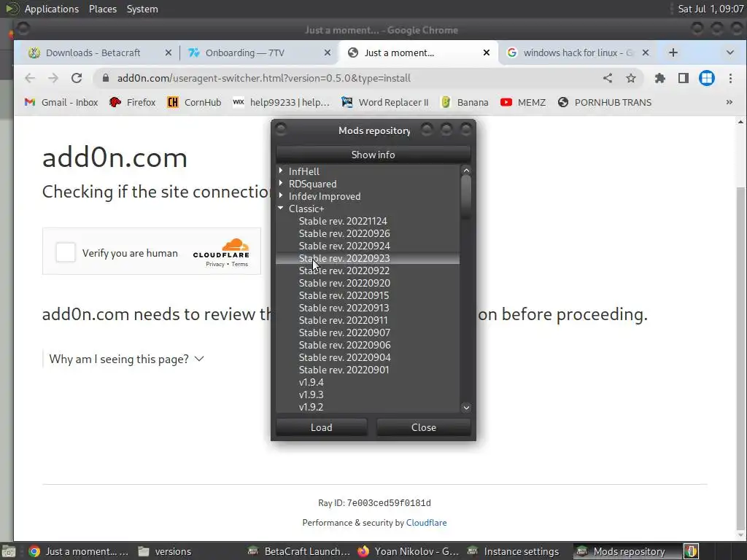Expand Why am I seeing this page
This screenshot has height=560, width=747.
pos(126,359)
